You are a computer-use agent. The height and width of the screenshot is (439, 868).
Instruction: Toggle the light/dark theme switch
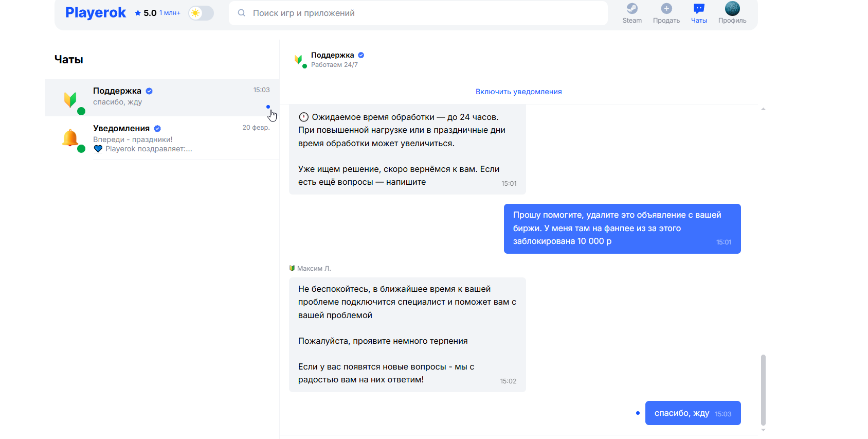pyautogui.click(x=201, y=13)
